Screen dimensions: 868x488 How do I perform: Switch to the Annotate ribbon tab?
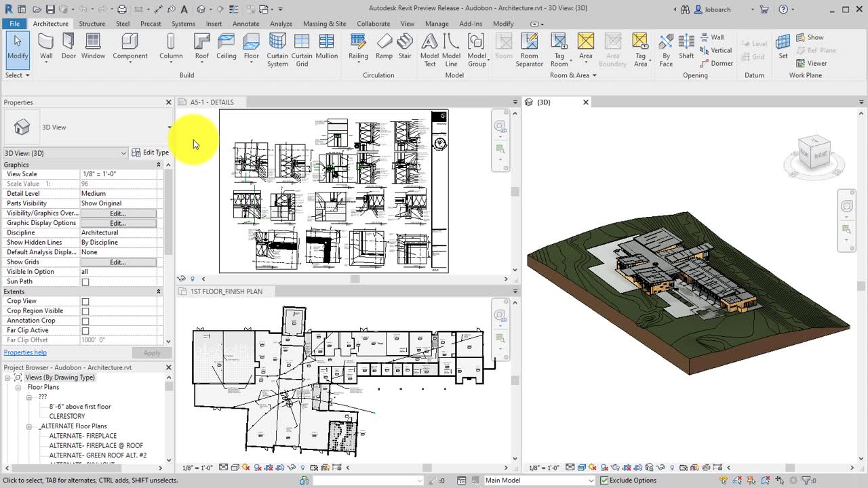coord(245,24)
